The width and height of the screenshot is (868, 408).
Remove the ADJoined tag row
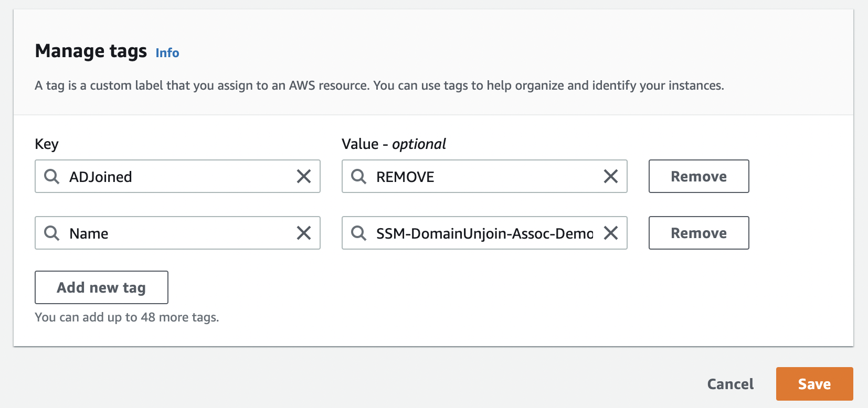(x=698, y=177)
